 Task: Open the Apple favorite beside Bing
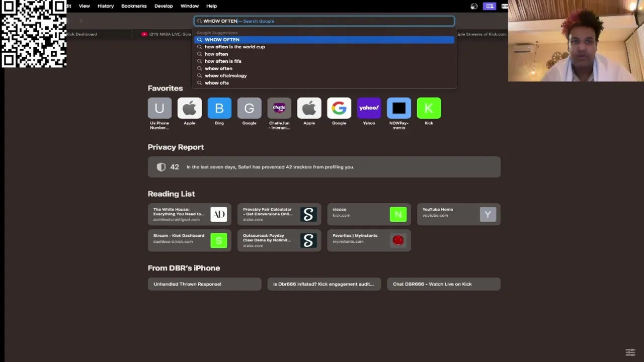click(189, 108)
